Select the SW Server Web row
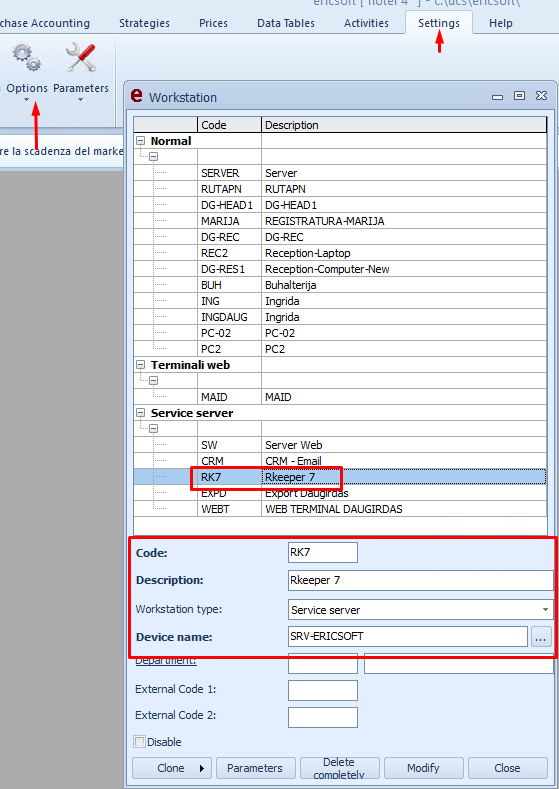The width and height of the screenshot is (559, 789). pos(340,445)
